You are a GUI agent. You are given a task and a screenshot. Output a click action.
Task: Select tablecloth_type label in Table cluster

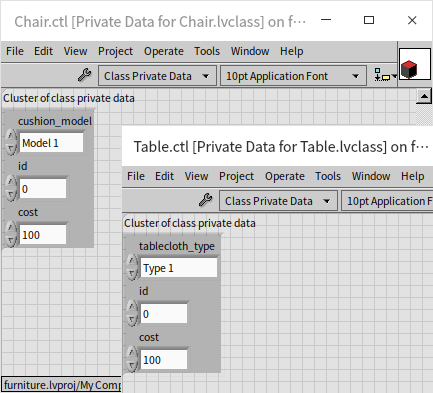177,246
